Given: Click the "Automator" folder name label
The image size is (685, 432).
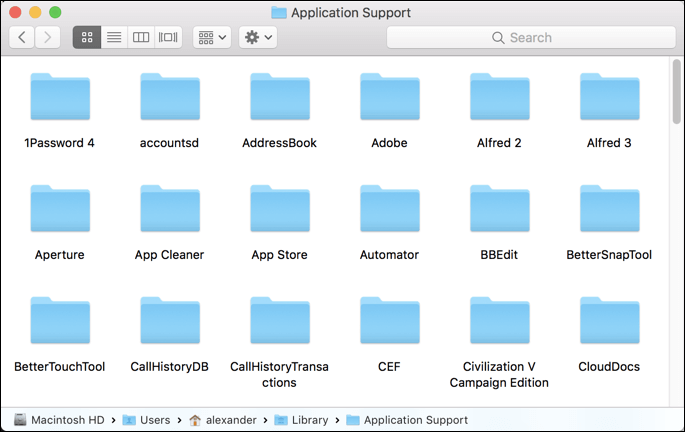Looking at the screenshot, I should (389, 255).
